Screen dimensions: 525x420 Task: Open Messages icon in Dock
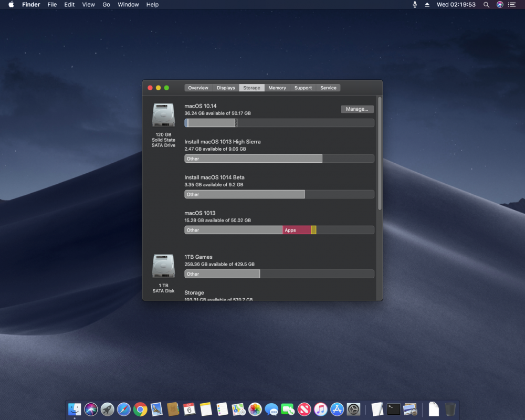tap(271, 409)
